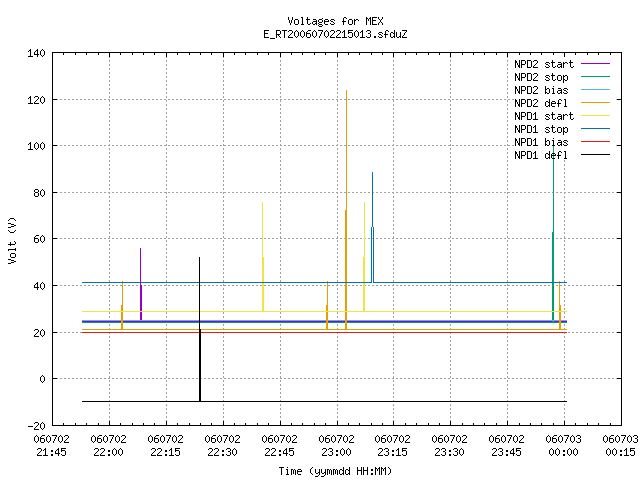Click the 'NPD2 stop' legend label

(x=541, y=77)
